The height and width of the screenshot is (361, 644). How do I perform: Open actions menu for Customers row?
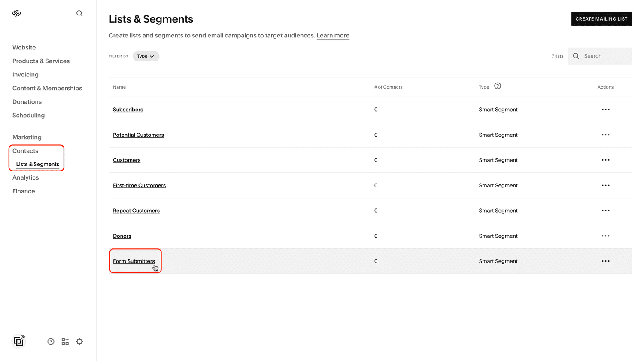[x=606, y=160]
